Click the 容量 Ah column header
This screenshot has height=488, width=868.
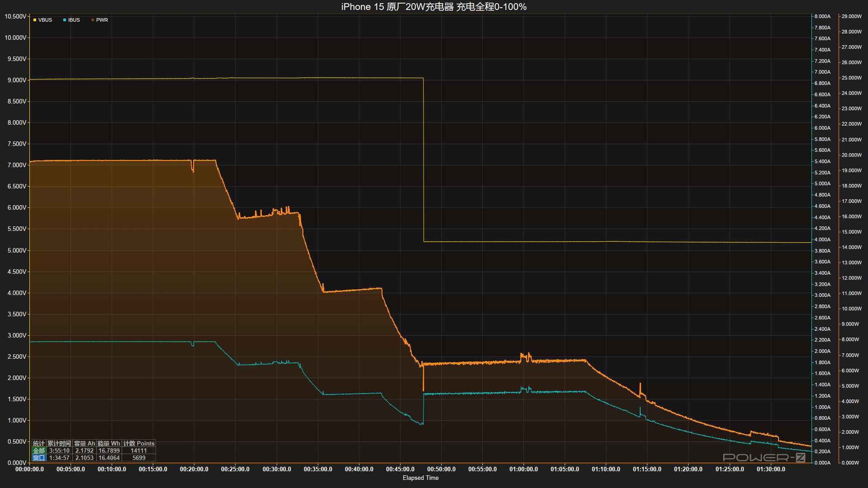pyautogui.click(x=85, y=443)
